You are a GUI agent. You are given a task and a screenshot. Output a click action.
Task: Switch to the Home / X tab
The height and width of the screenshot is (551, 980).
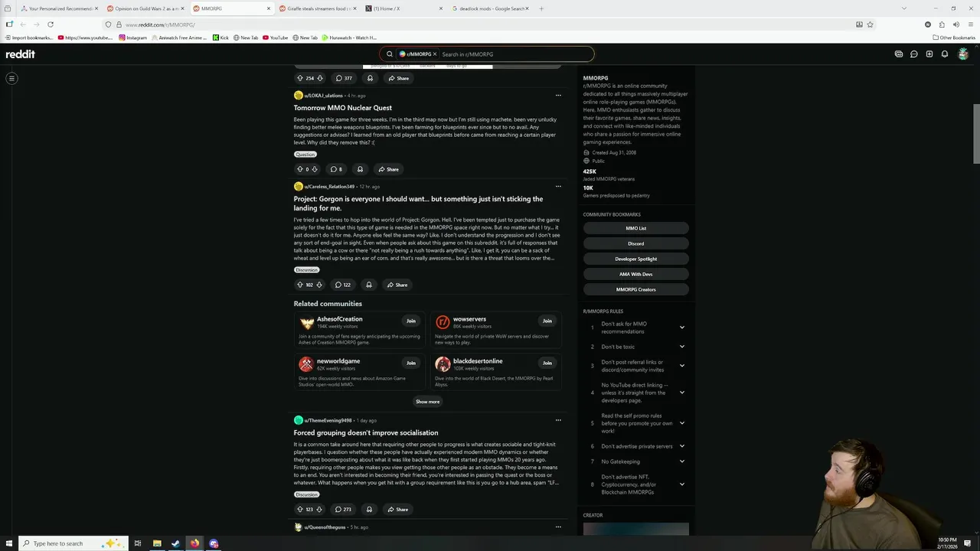[403, 8]
